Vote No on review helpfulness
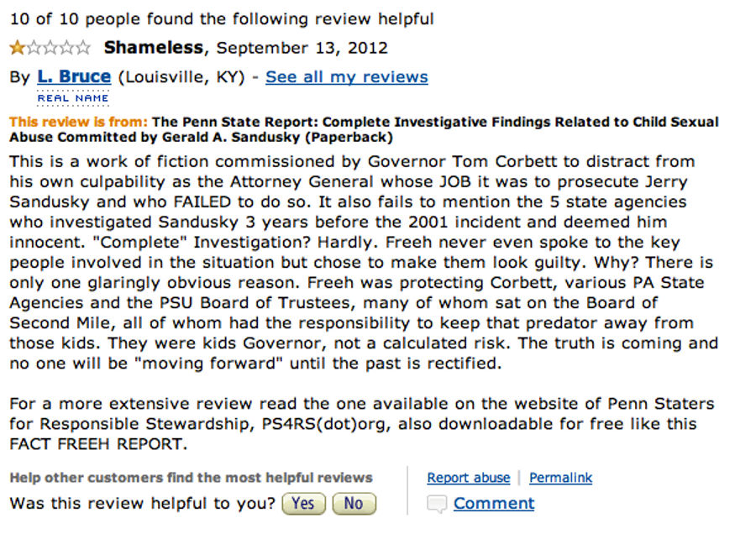Screen dimensions: 756x539 [354, 504]
